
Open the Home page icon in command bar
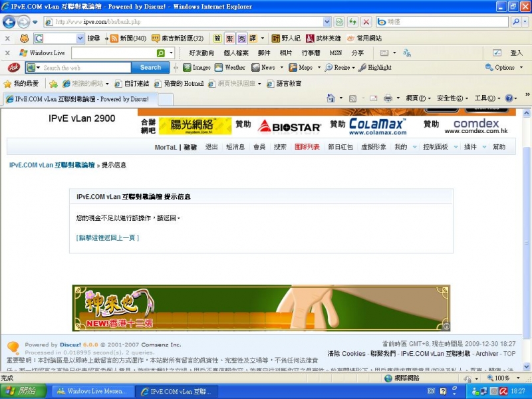[x=331, y=98]
